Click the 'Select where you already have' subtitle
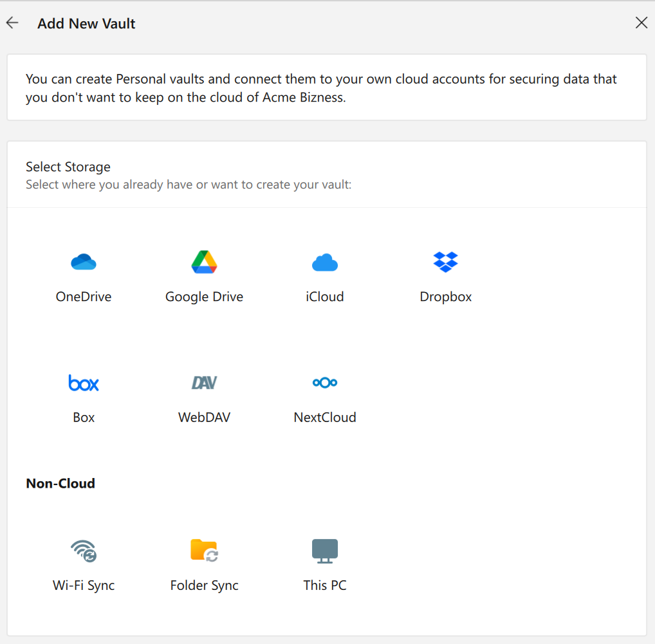The height and width of the screenshot is (644, 655). click(189, 185)
